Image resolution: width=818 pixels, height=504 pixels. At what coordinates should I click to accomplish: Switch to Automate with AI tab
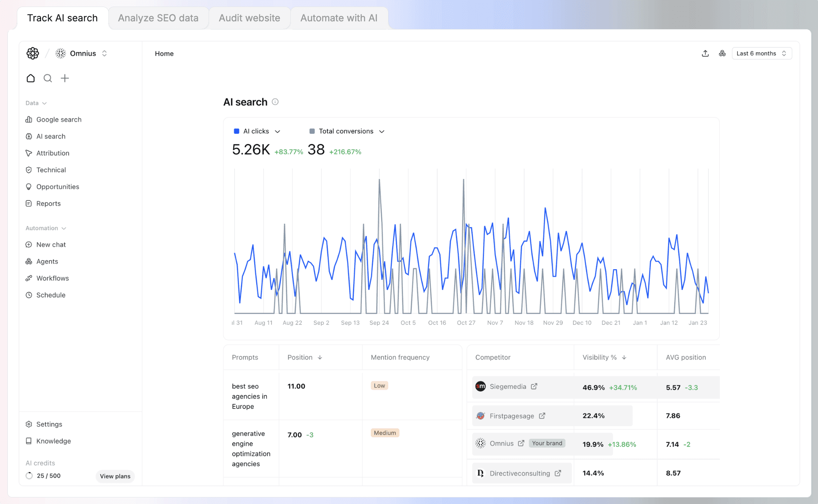pos(338,18)
